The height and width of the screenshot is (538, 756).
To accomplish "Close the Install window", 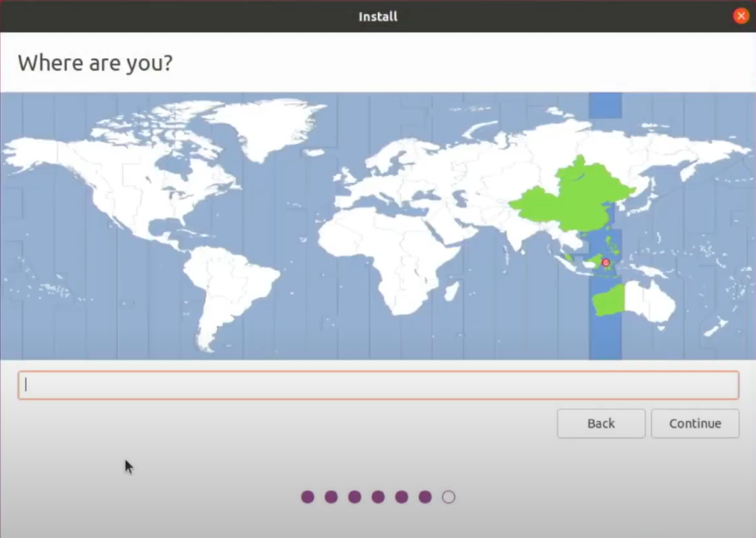I will pos(740,16).
